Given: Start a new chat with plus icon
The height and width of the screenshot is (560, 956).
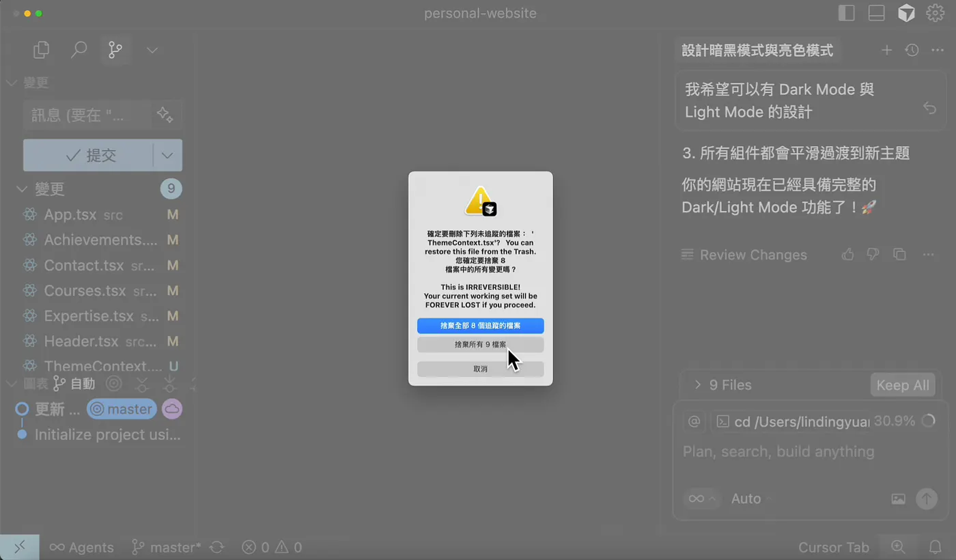Looking at the screenshot, I should (x=886, y=51).
